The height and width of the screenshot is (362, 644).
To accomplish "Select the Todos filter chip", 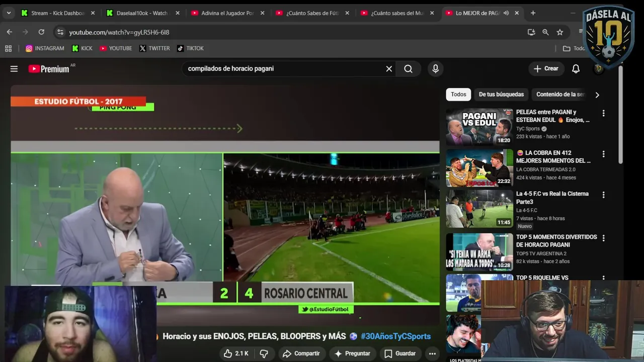I will click(x=458, y=95).
